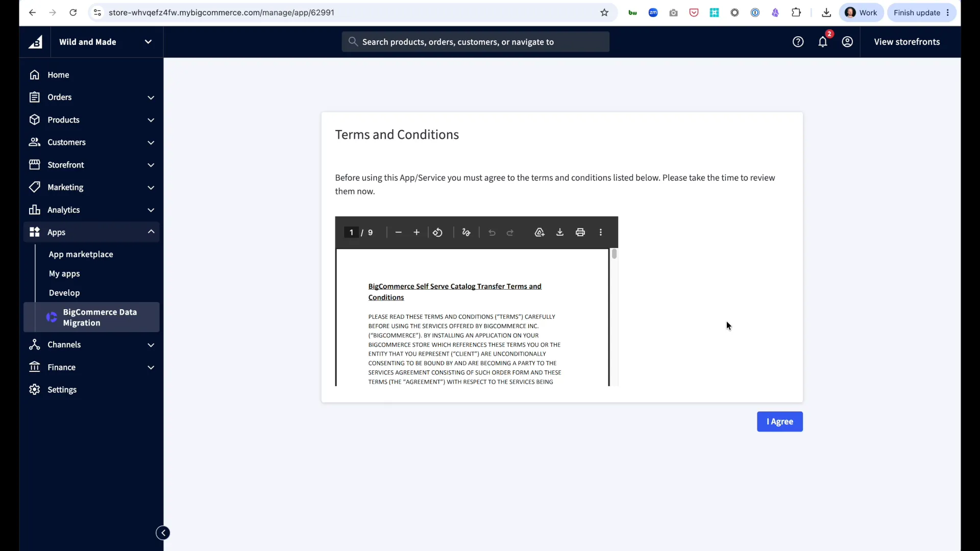The width and height of the screenshot is (980, 551).
Task: View site information icon in address bar
Action: tap(97, 13)
